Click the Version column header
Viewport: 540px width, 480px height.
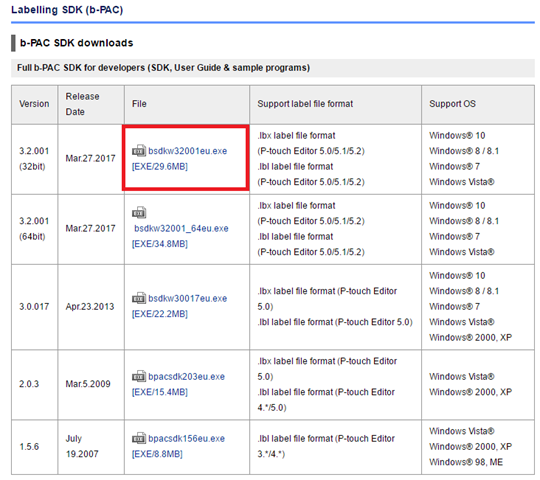34,104
